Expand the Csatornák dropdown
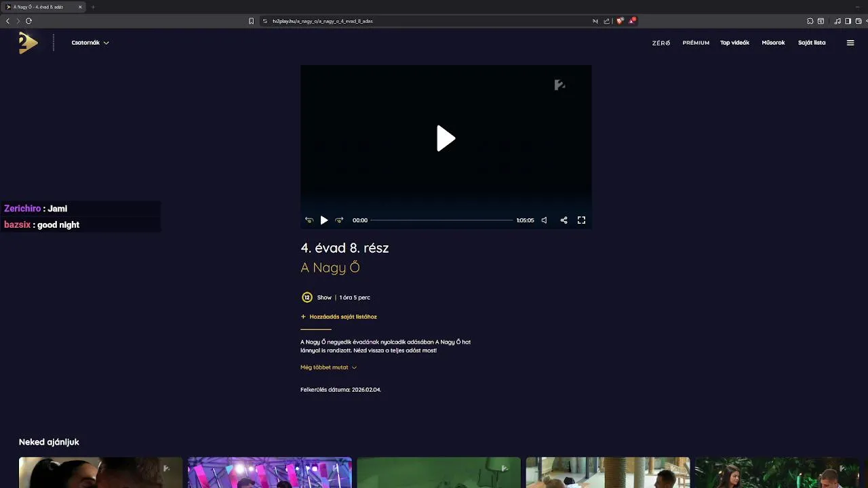Image resolution: width=868 pixels, height=488 pixels. (x=90, y=43)
